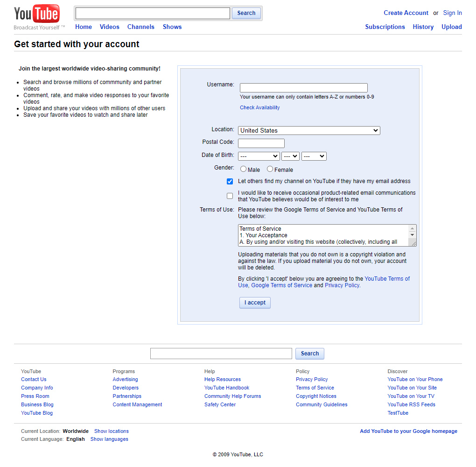
Task: Open the Shows navigation tab
Action: (172, 27)
